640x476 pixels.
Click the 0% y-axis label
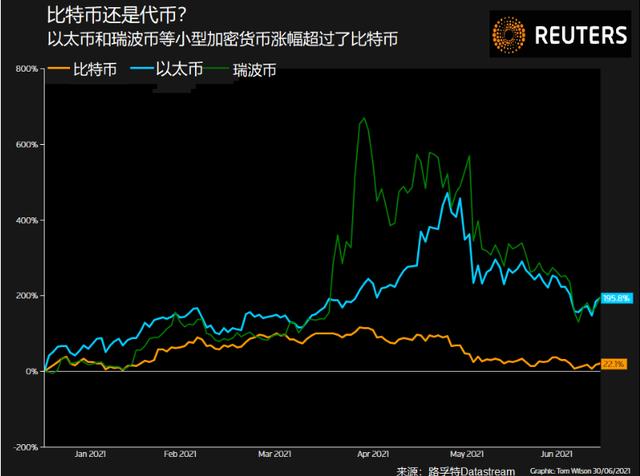click(32, 371)
